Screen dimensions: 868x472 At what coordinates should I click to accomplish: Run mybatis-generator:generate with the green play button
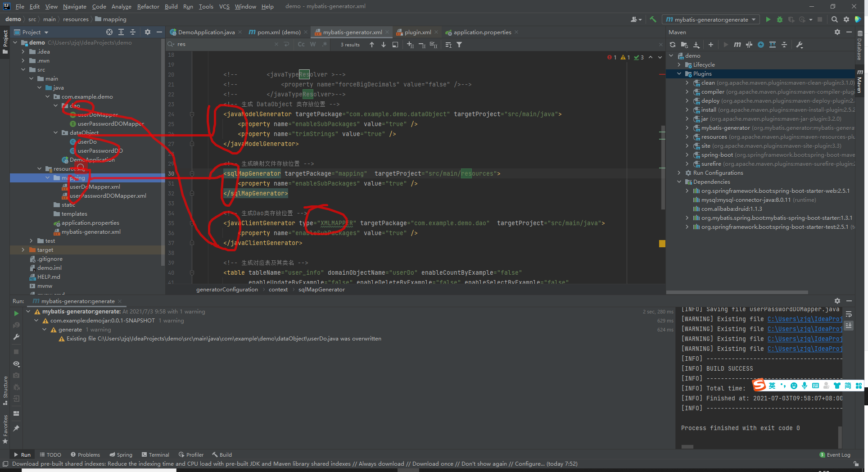pyautogui.click(x=768, y=19)
